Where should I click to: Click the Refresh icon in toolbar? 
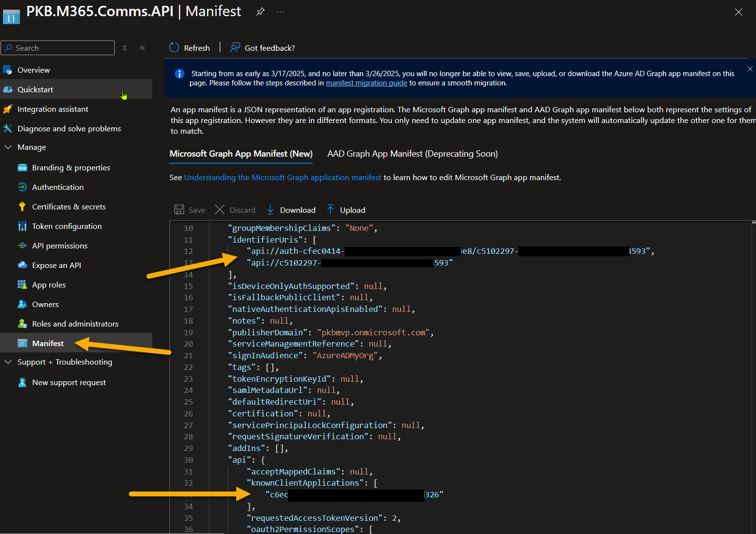[174, 48]
